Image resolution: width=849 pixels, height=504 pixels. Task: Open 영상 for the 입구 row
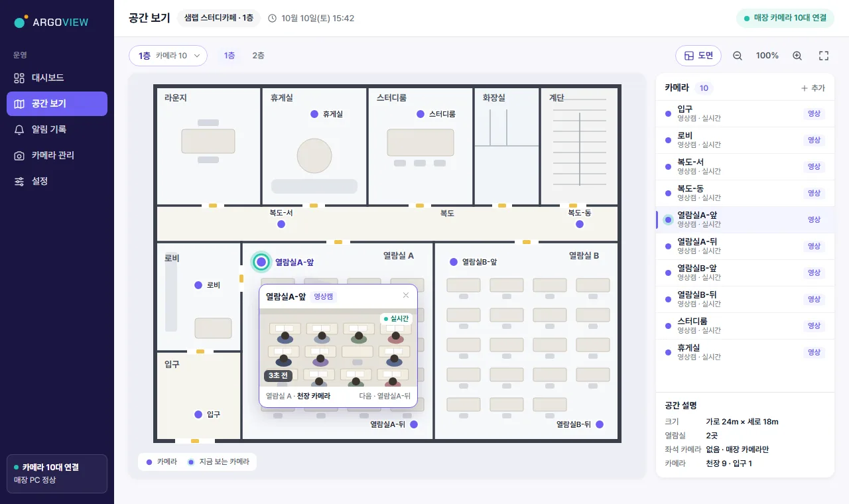[814, 113]
